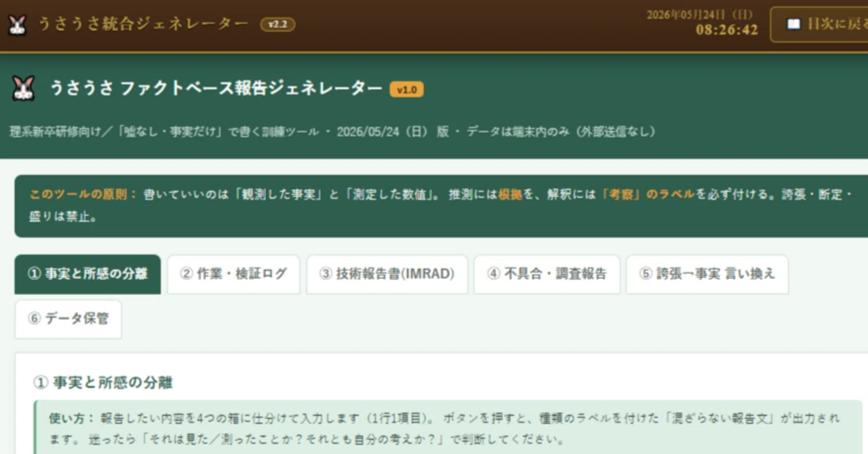Click the 使い方 instruction box
868x454 pixels.
(448, 427)
